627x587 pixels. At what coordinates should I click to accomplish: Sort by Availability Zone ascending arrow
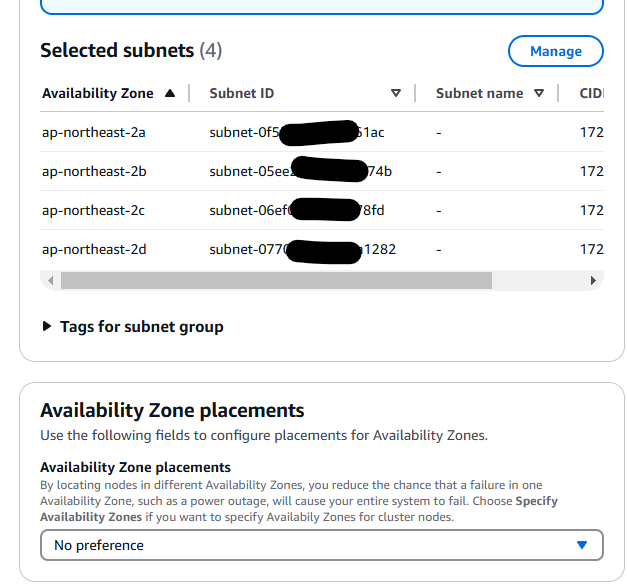click(170, 93)
